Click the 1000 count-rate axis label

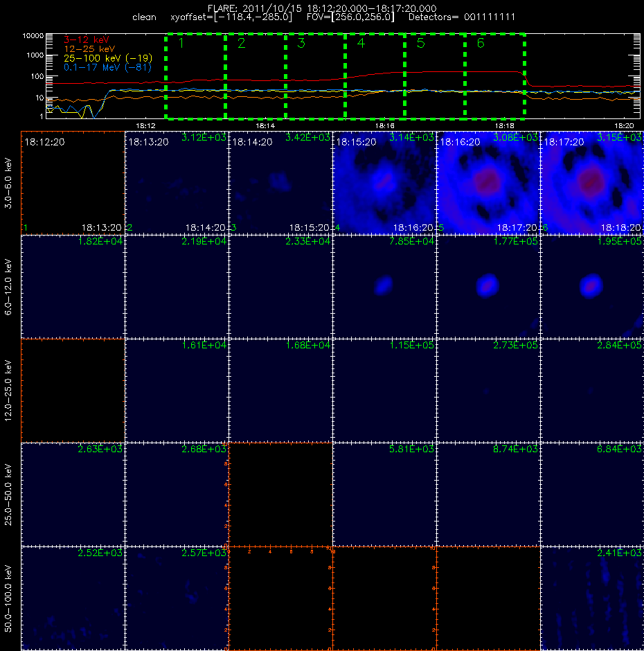[35, 55]
